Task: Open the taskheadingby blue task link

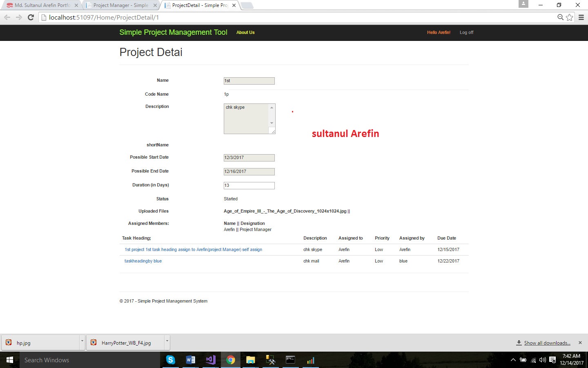Action: tap(143, 261)
